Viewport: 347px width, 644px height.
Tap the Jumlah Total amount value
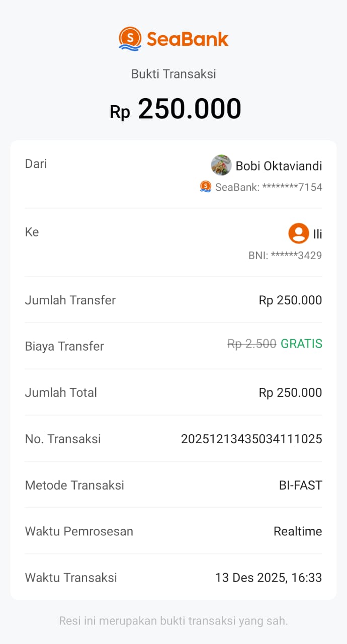pos(290,393)
